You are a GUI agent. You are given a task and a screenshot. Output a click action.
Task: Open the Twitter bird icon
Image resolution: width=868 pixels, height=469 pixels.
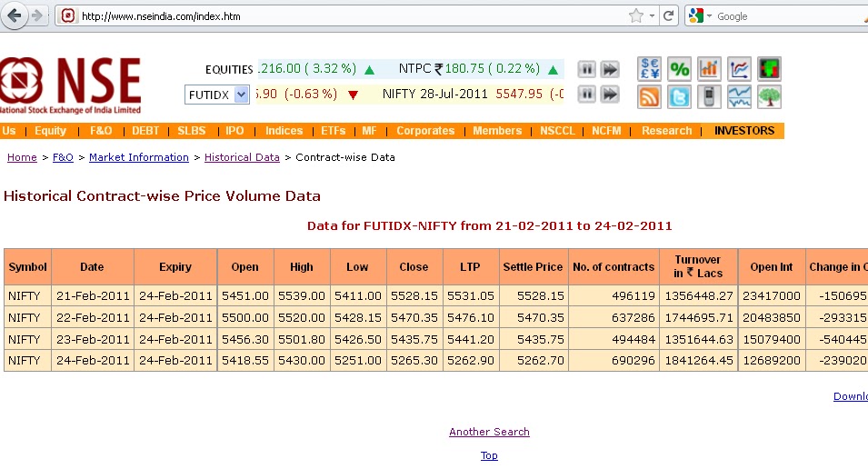tap(679, 97)
